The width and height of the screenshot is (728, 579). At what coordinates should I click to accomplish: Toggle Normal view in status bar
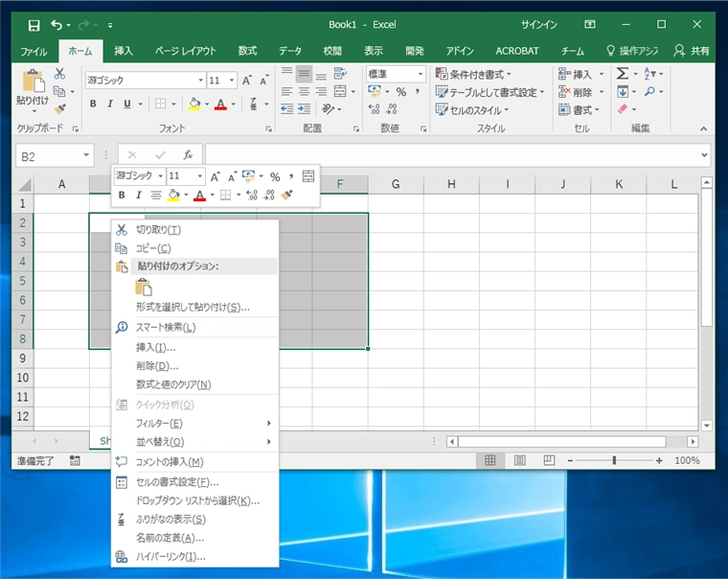click(490, 460)
